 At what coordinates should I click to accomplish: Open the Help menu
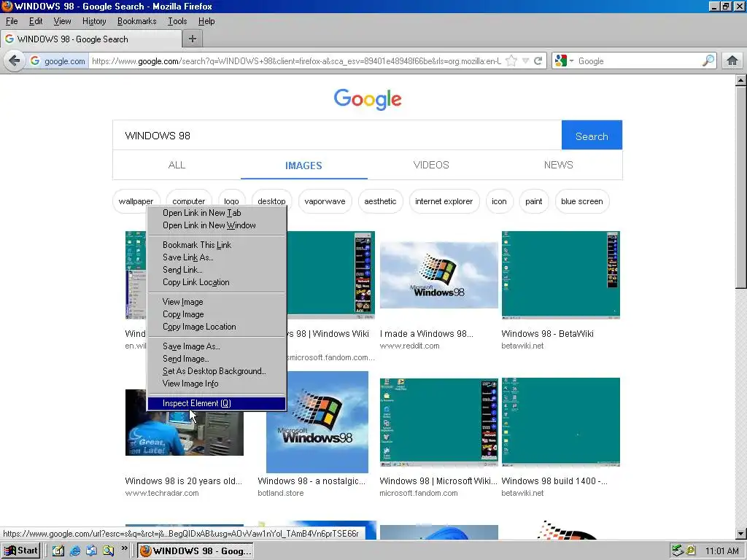click(x=206, y=21)
